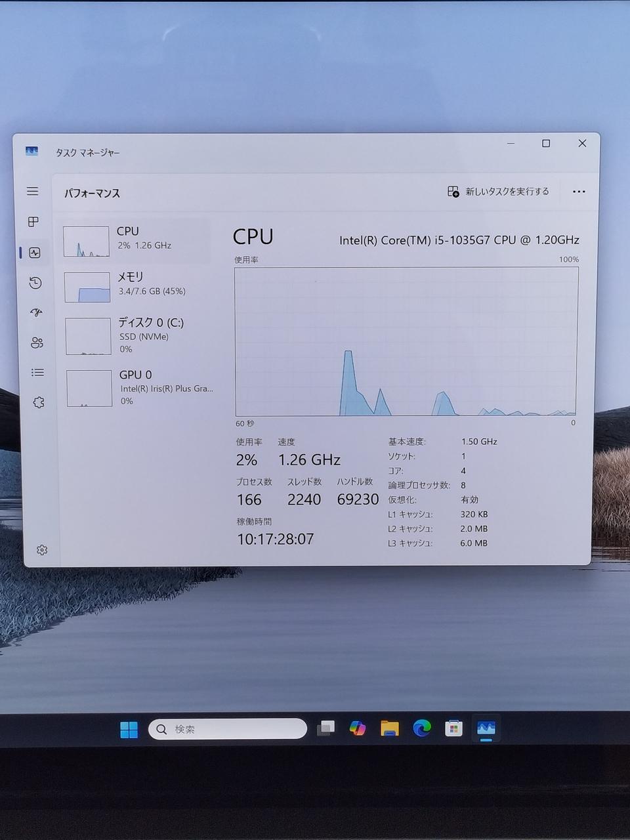Viewport: 630px width, 840px height.
Task: Select ディスク 0 (C:) performance entry
Action: [137, 335]
